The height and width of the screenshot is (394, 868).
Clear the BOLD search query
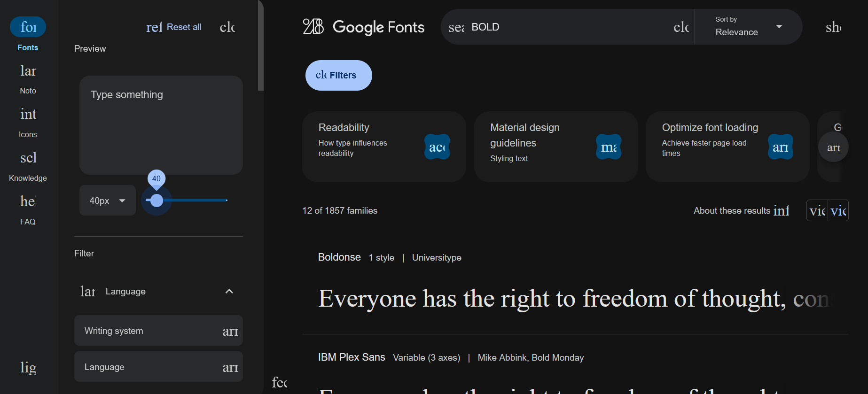681,27
